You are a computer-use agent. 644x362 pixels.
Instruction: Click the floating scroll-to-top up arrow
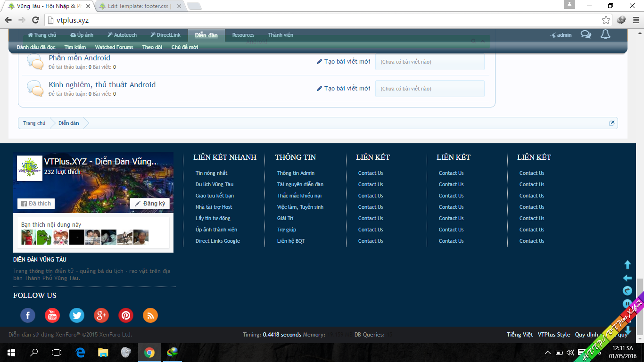tap(627, 265)
